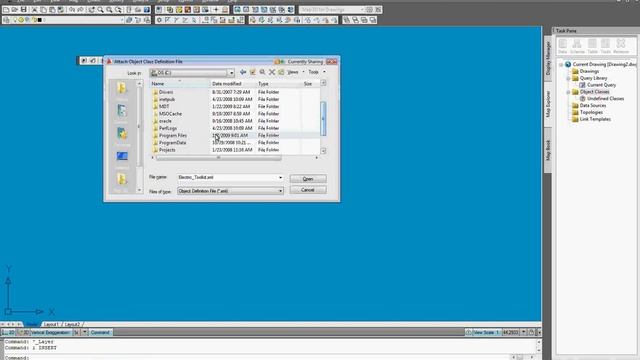Click the Table icon in the Task Pane

click(x=592, y=46)
